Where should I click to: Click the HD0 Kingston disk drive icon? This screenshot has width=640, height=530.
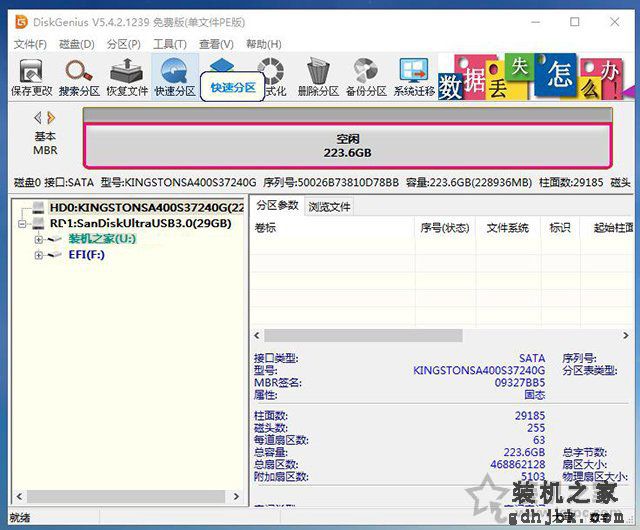38,207
